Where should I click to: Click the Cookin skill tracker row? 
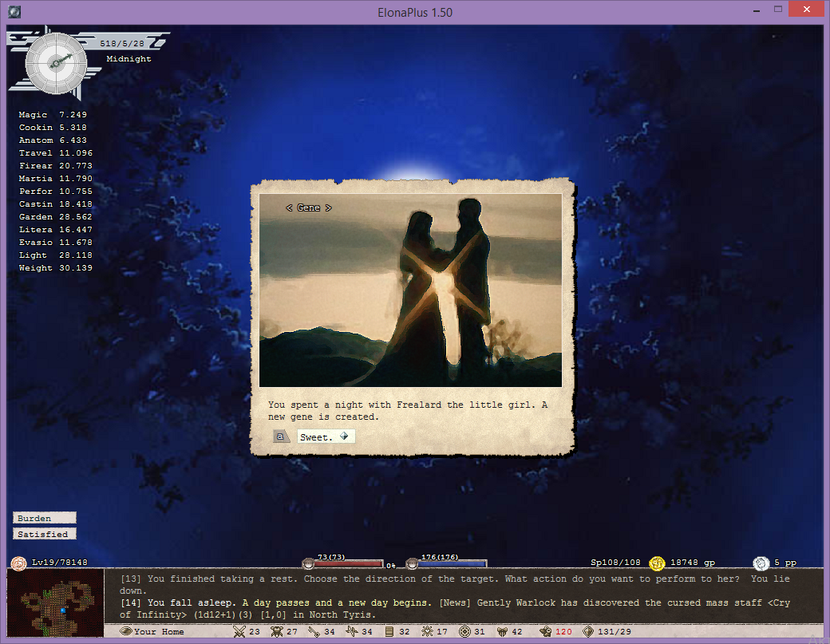tap(53, 128)
